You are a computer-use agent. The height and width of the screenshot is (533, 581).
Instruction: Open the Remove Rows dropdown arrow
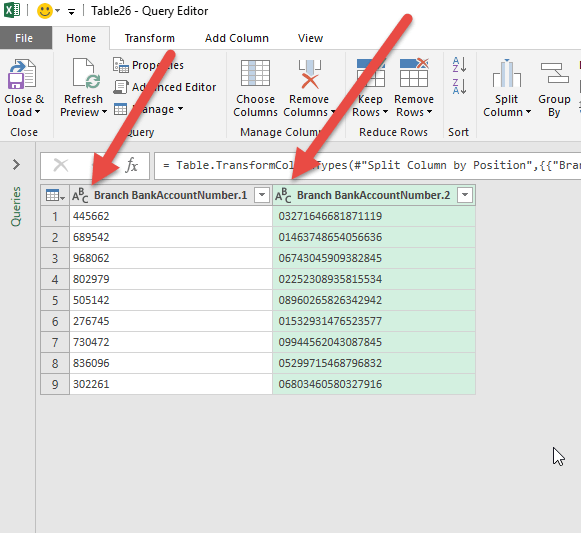click(429, 112)
